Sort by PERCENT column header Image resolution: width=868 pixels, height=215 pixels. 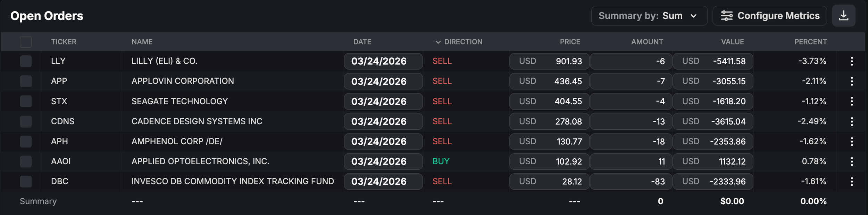(x=810, y=42)
